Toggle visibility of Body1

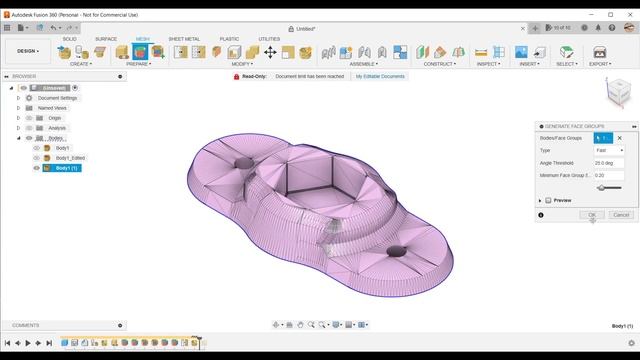click(37, 148)
